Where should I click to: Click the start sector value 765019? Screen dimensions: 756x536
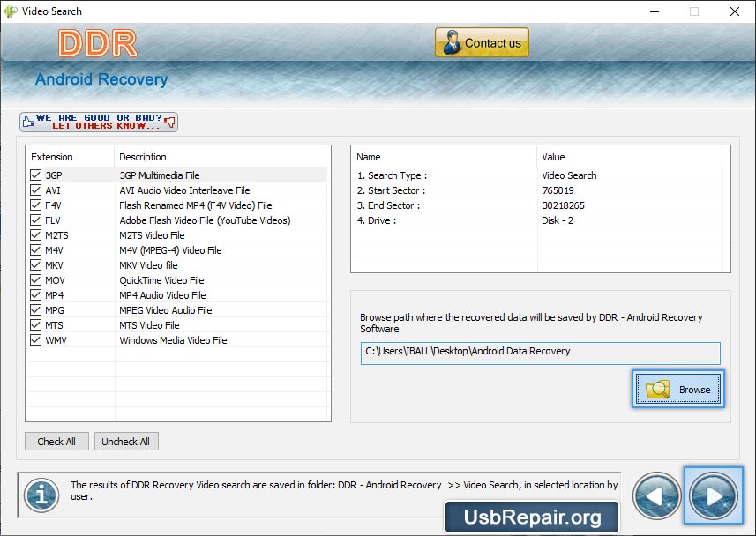coord(558,190)
